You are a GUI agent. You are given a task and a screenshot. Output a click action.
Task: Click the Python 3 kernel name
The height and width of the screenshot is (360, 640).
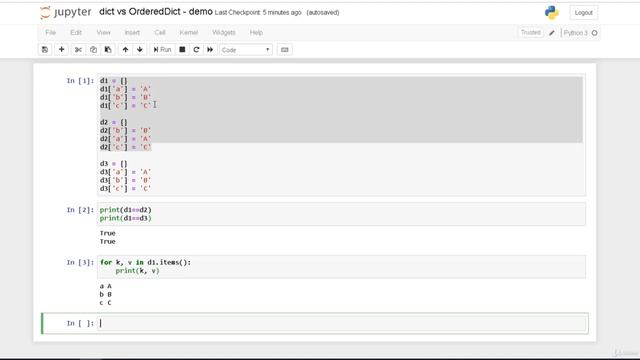click(x=576, y=33)
